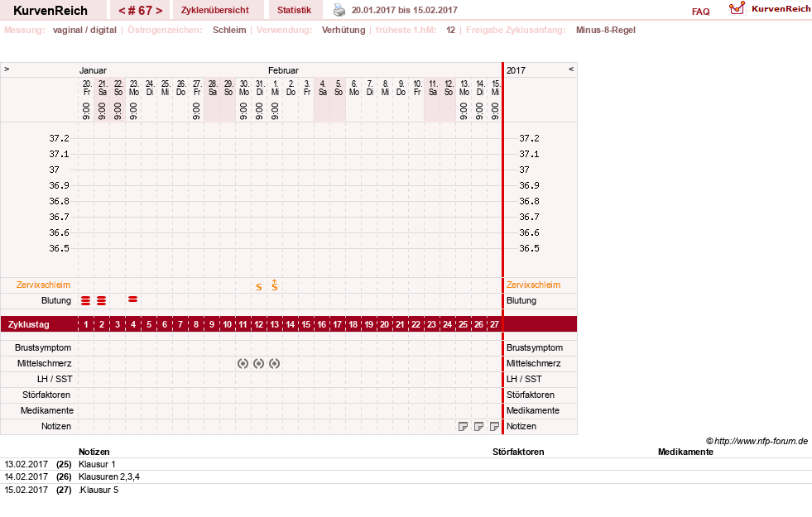Open note icon for 15 February
The image size is (812, 517).
point(494,427)
